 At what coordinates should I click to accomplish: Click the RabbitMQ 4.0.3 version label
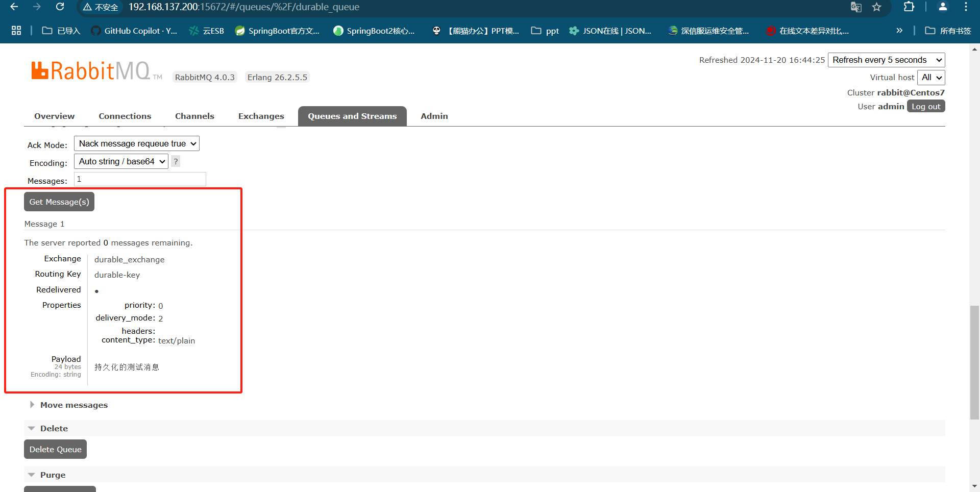point(205,77)
